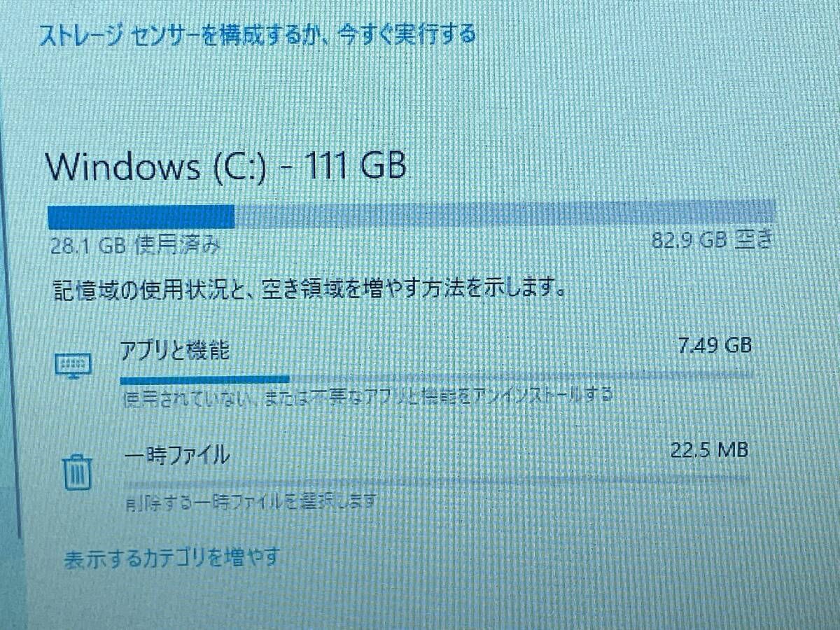Click the filled blue part of アプリと機能 bar
The image size is (840, 630).
coord(205,380)
